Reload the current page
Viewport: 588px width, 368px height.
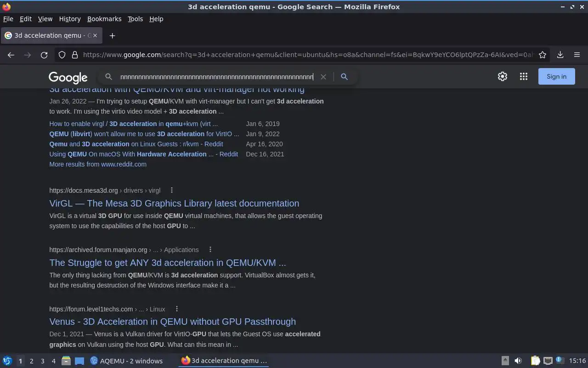(x=44, y=55)
